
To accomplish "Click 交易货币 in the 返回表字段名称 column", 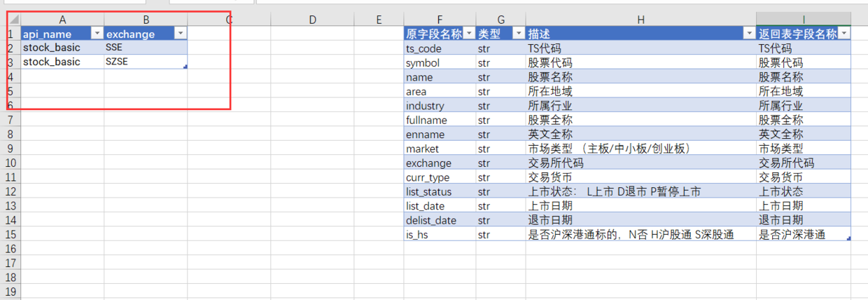I will (804, 177).
